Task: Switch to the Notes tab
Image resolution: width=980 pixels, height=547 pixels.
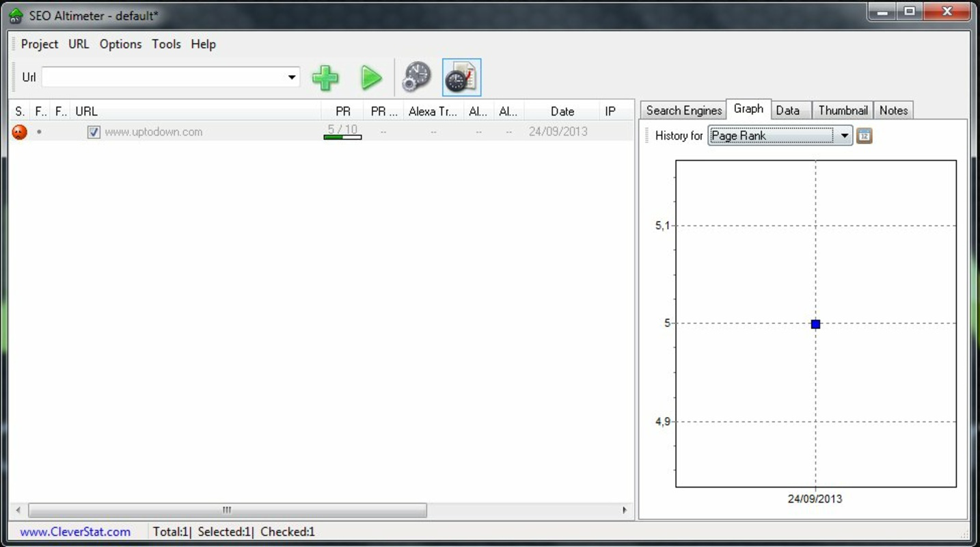Action: click(893, 110)
